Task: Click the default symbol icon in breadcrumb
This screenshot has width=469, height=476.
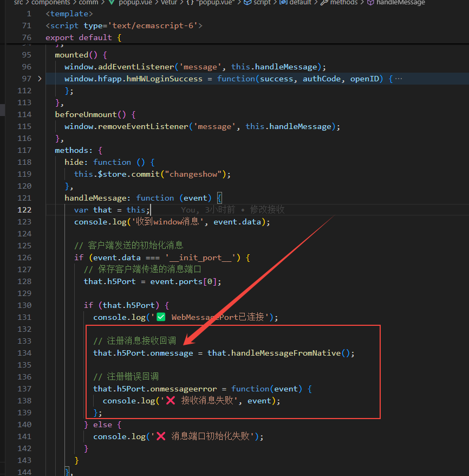Action: click(x=283, y=3)
